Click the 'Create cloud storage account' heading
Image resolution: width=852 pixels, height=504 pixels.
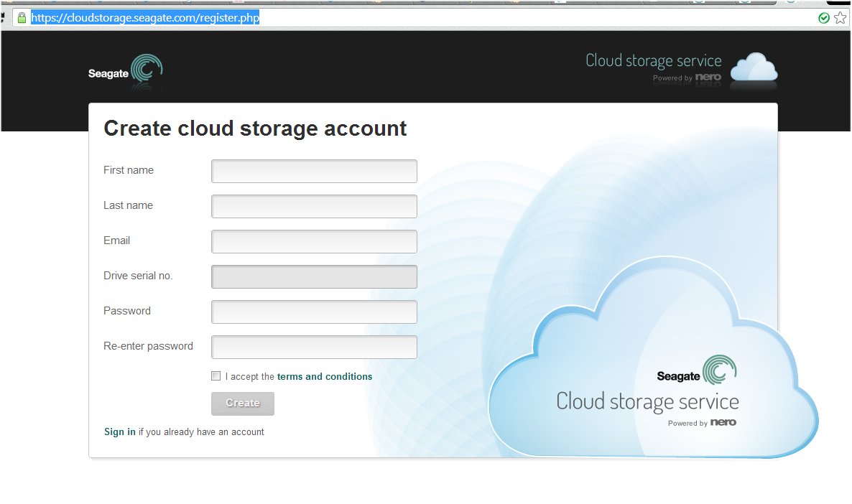255,129
